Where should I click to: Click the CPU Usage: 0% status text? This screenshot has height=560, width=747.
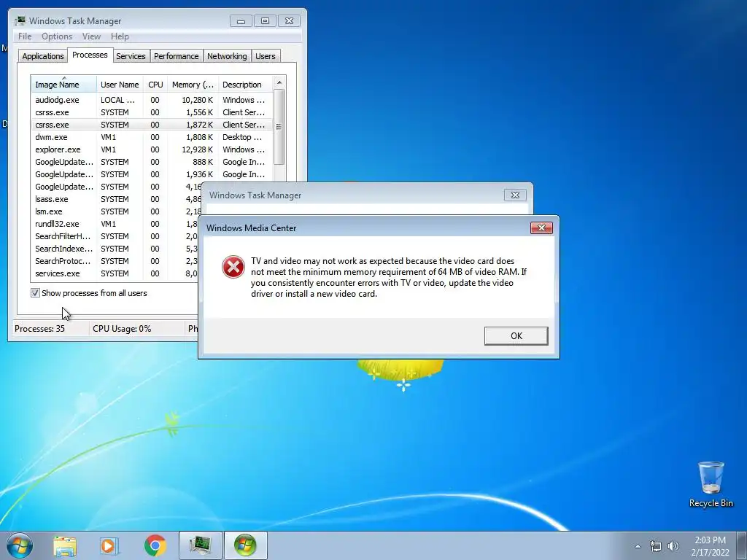pyautogui.click(x=122, y=329)
